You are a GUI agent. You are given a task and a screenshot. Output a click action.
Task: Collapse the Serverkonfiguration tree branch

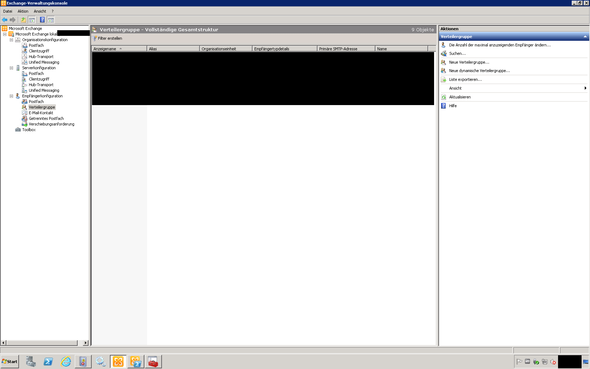click(11, 68)
